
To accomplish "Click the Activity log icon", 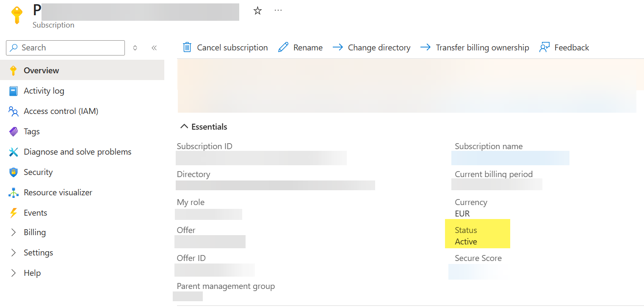I will (x=14, y=91).
